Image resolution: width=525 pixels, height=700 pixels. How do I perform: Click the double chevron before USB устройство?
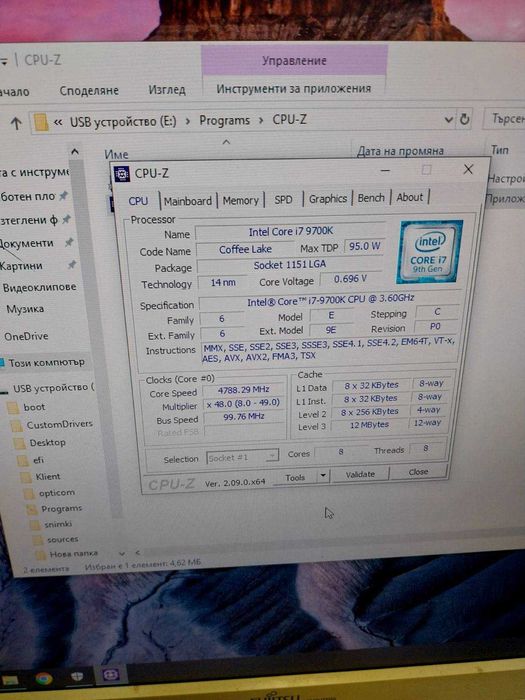(x=58, y=122)
